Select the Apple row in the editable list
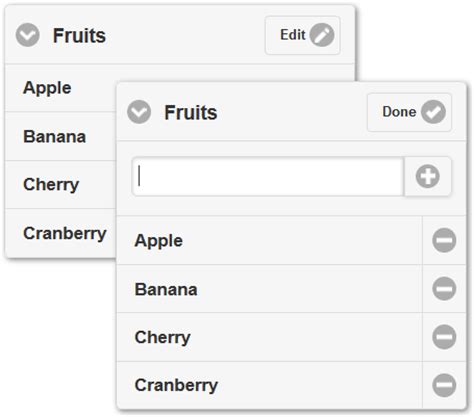Screen dimensions: 474x417 pyautogui.click(x=269, y=240)
